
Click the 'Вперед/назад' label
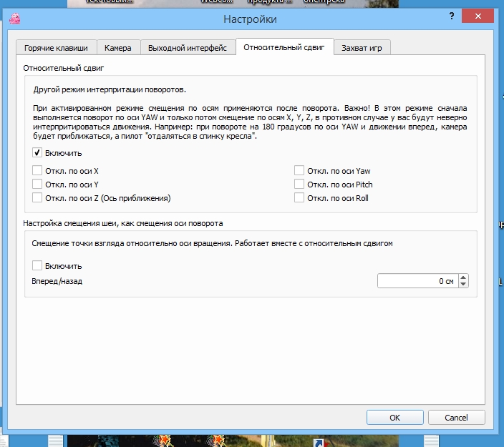[57, 281]
